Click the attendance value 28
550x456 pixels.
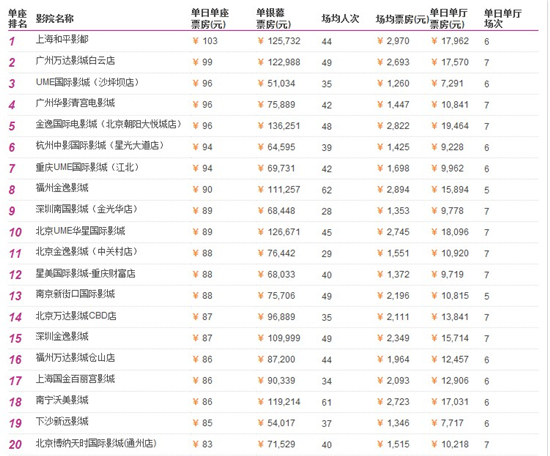coord(327,212)
